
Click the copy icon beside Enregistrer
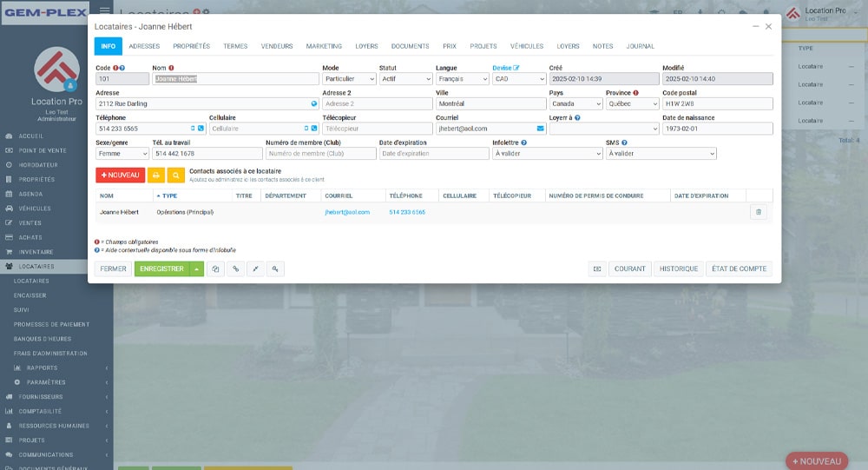coord(215,269)
